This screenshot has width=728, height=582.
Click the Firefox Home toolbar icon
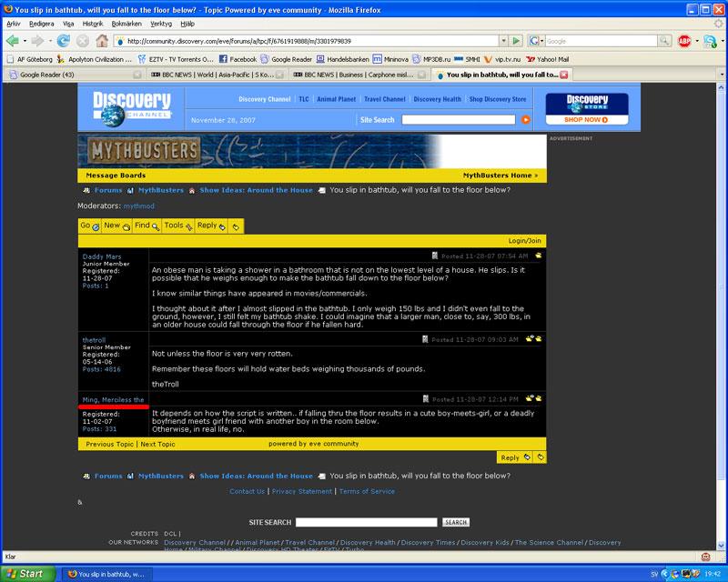(x=102, y=41)
